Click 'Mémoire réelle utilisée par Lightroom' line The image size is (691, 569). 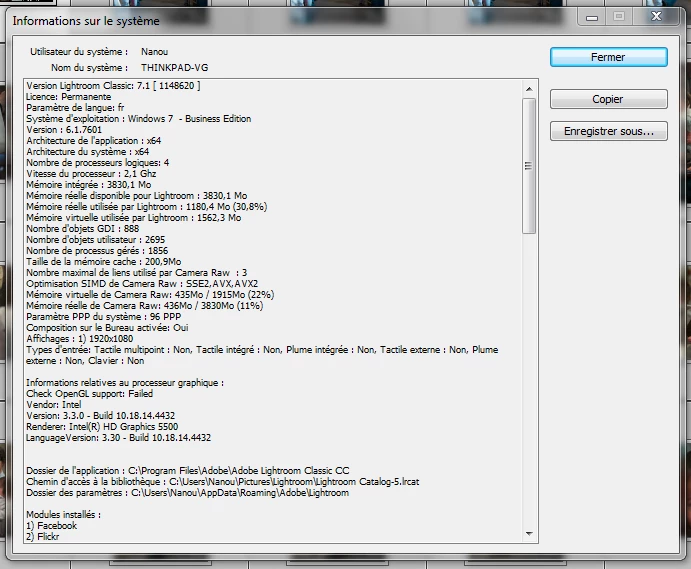(x=147, y=207)
